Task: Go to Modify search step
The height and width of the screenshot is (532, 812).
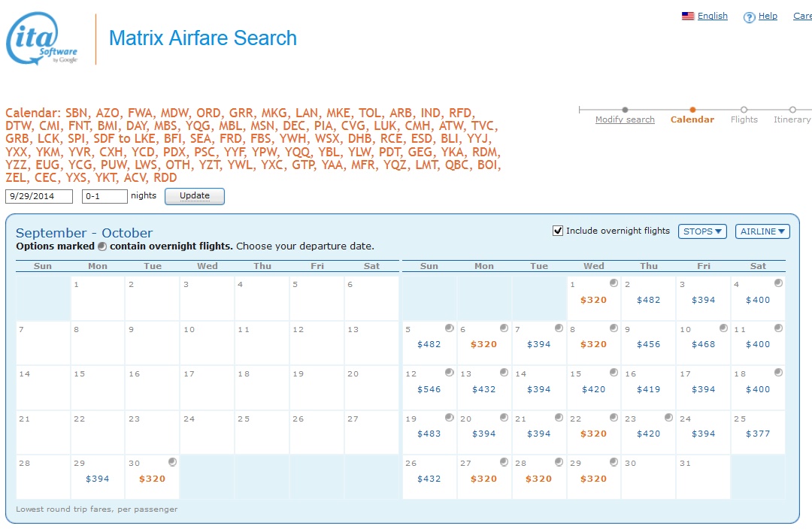Action: [x=625, y=120]
